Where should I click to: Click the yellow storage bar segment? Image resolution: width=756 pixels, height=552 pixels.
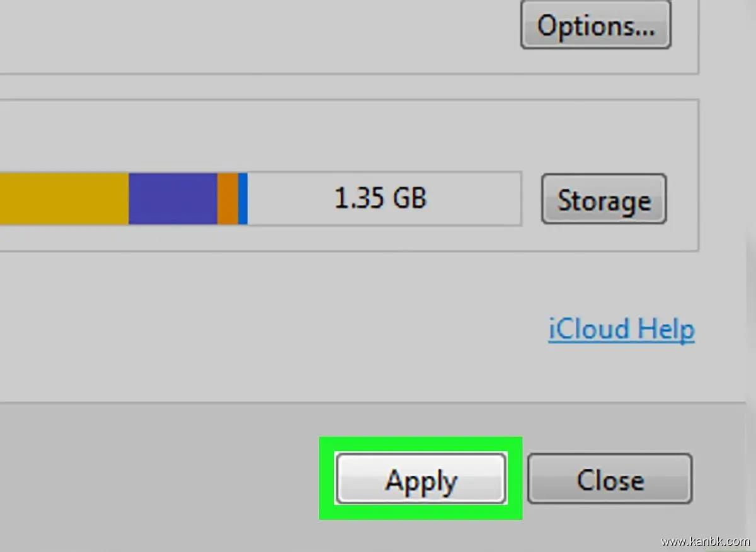pos(63,198)
